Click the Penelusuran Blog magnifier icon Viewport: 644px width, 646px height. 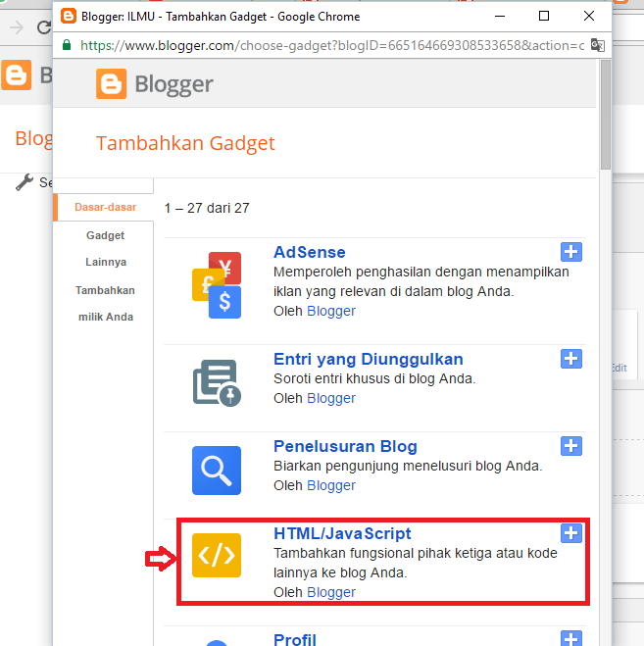point(217,471)
